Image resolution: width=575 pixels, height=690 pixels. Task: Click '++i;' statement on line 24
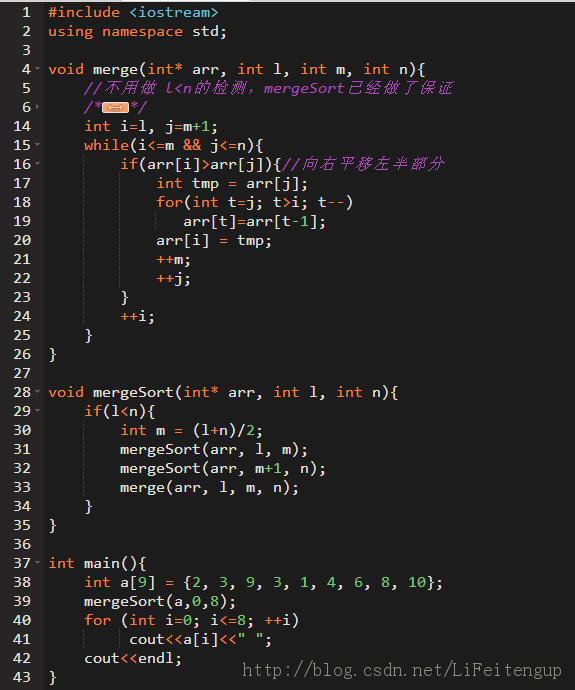138,317
